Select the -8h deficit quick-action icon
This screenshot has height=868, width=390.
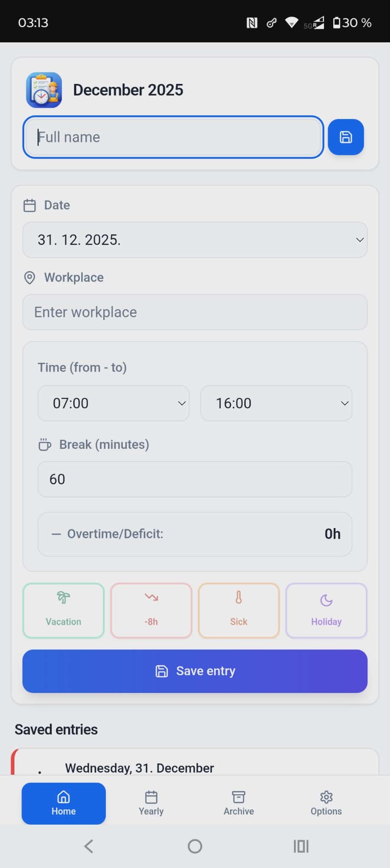coord(151,610)
